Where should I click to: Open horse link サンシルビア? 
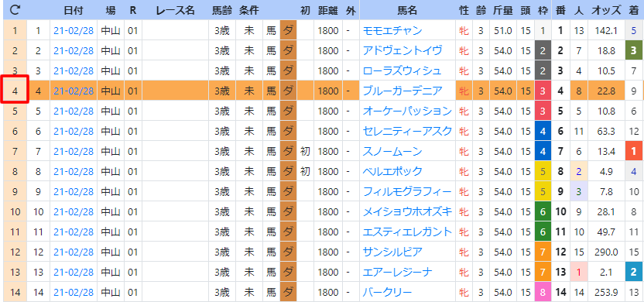pos(392,252)
